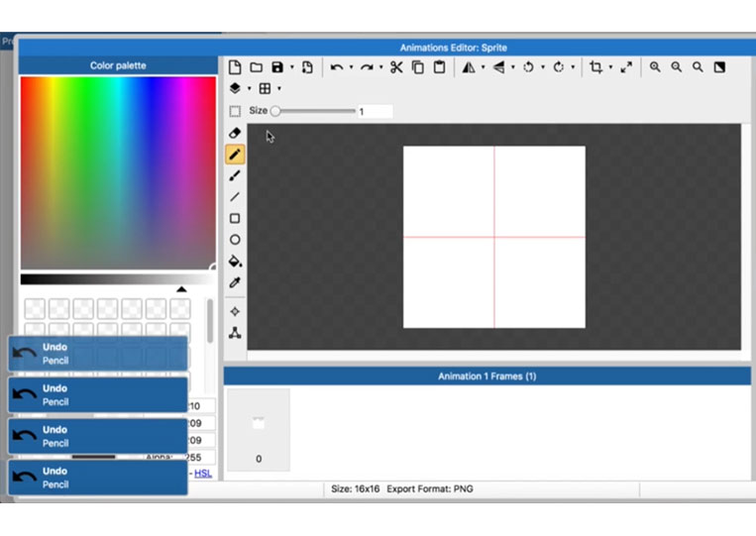Screen dimensions: 756x536
Task: Click the brush Size slider
Action: [x=313, y=111]
